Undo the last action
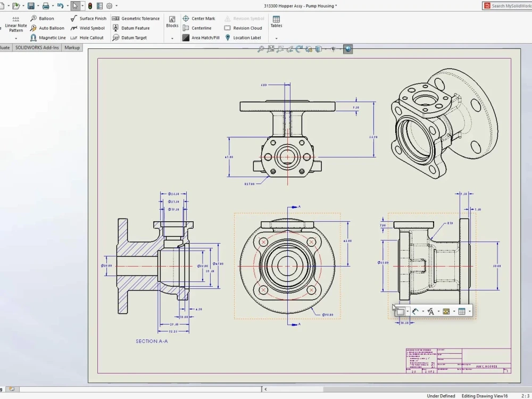 [x=61, y=6]
